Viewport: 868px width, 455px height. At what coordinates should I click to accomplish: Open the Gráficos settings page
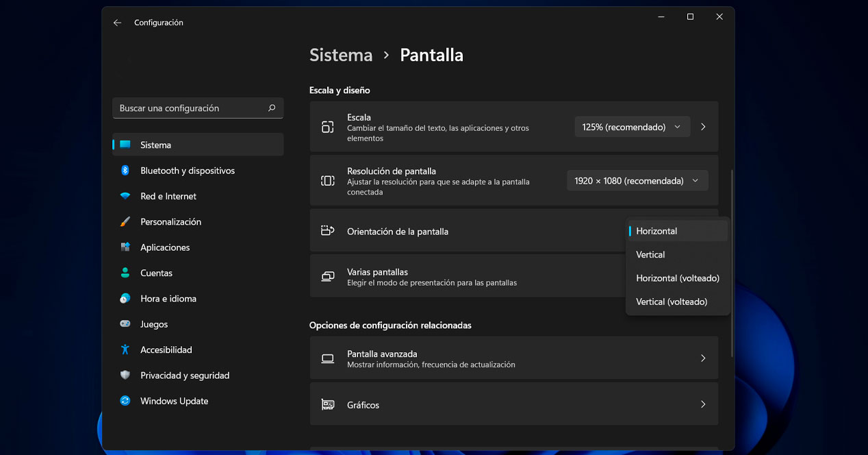513,404
